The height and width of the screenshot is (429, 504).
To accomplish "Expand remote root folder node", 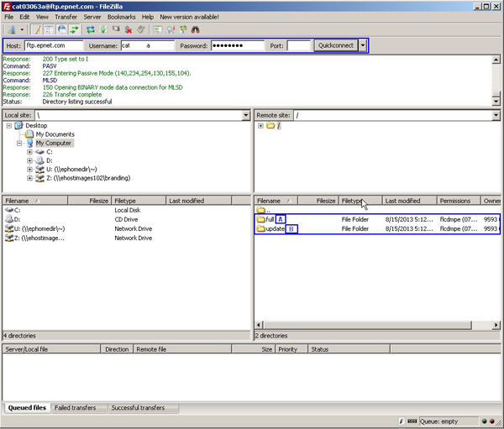I will (260, 126).
